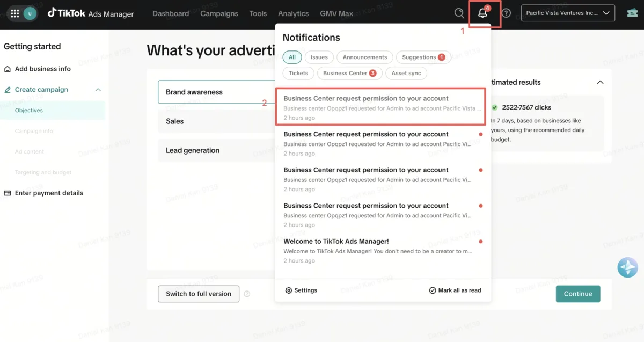Choose the Lead generation objective

216,150
